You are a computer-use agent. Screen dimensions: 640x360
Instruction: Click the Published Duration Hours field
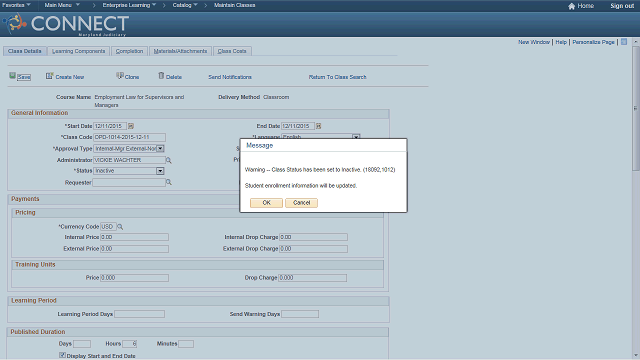[129, 344]
